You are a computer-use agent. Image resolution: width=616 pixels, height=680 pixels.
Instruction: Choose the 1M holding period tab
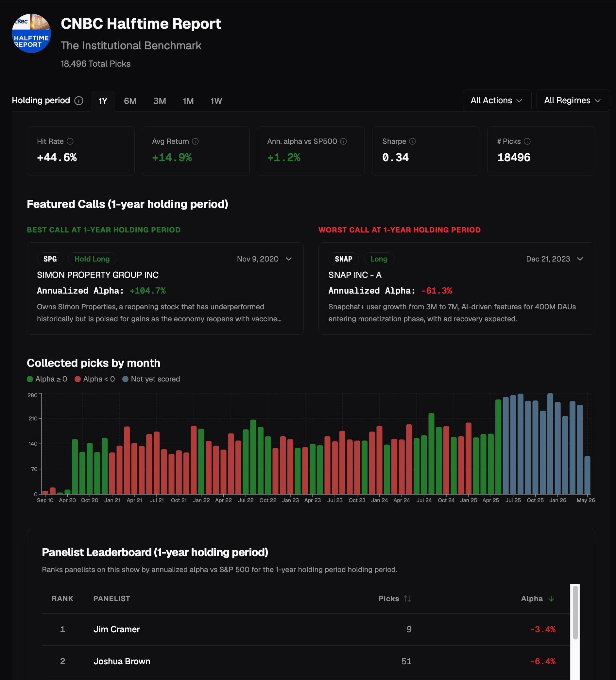(188, 101)
